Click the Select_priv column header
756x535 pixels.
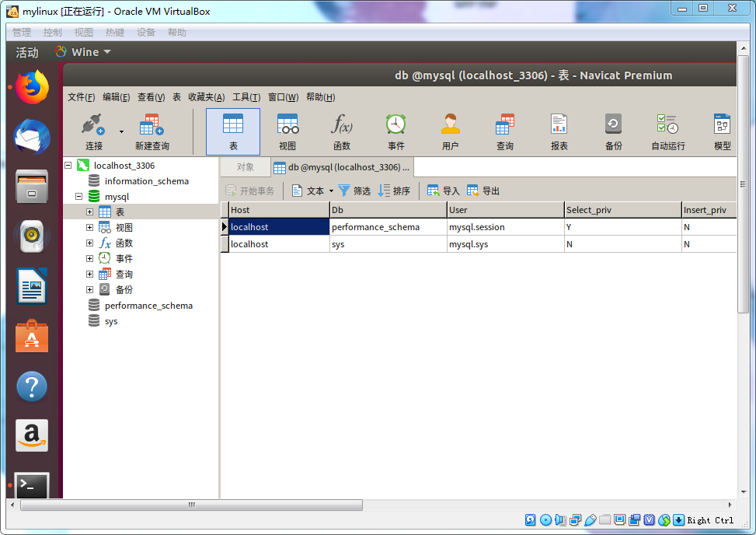623,210
